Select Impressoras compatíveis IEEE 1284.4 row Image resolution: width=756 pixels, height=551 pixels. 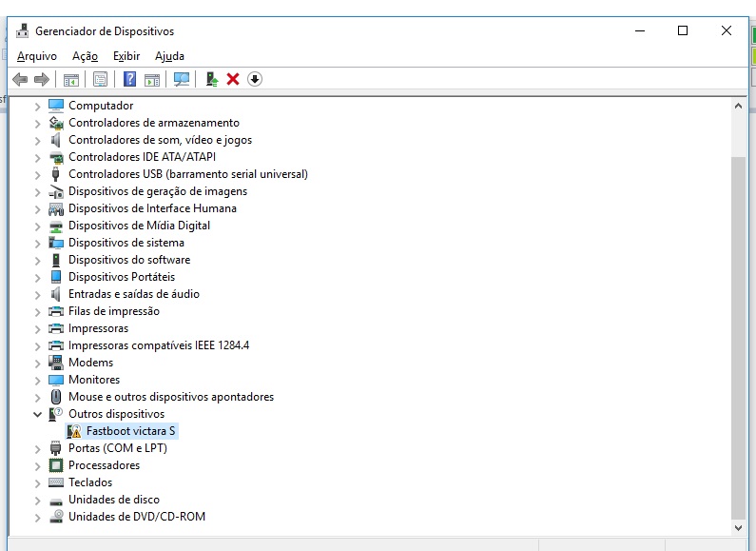(159, 345)
